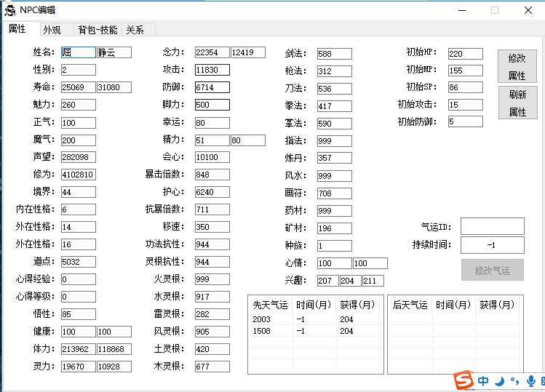This screenshot has height=392, width=545.
Task: Click the NPC编辑 window title icon
Action: point(10,10)
